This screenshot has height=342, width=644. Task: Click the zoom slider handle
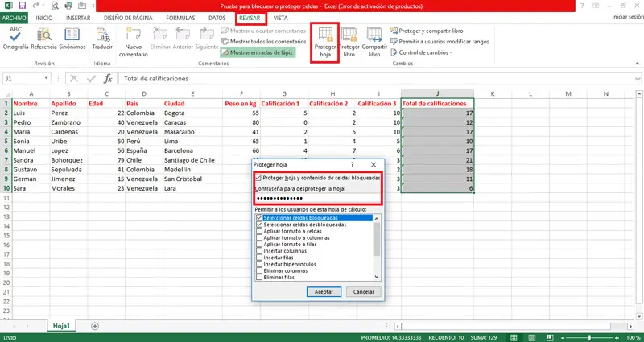(x=590, y=337)
